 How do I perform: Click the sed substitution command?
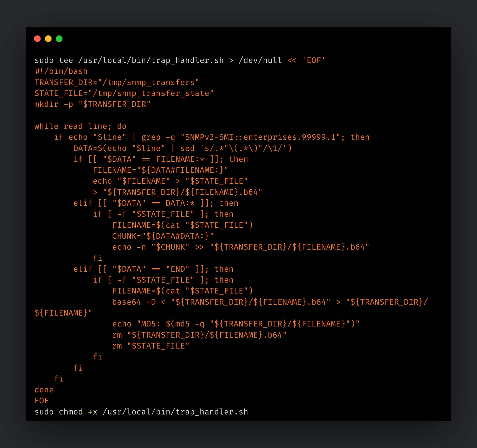(236, 148)
